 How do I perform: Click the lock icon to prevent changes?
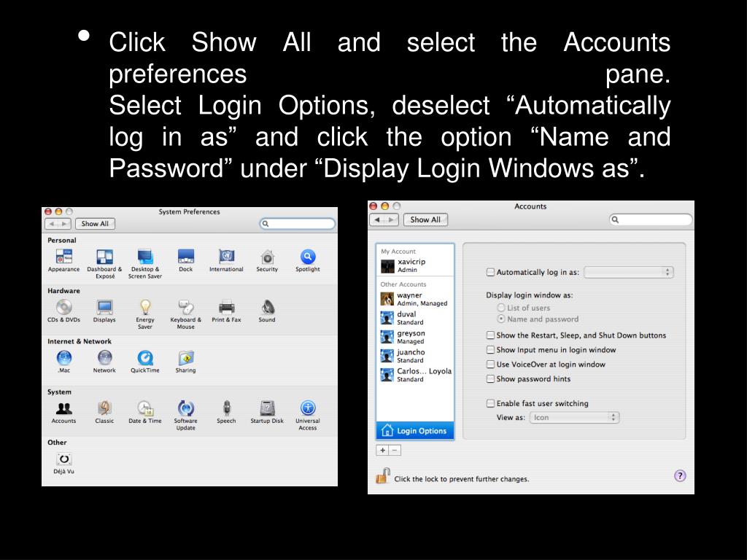[382, 475]
